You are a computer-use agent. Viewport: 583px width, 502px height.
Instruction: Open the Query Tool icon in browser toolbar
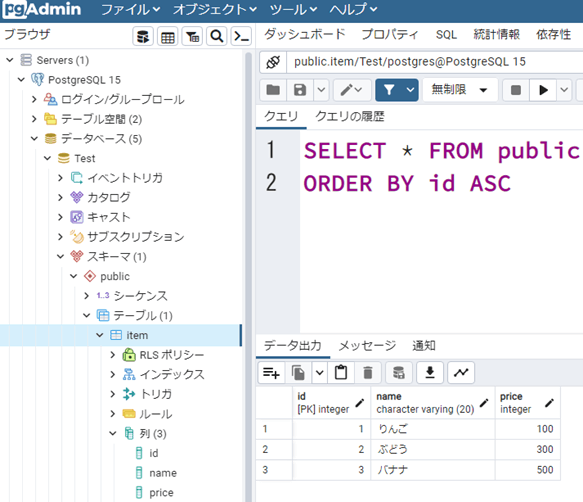tap(143, 36)
